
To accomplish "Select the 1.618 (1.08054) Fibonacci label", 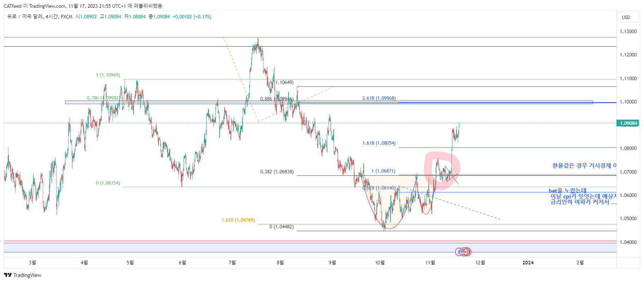I will [x=379, y=143].
